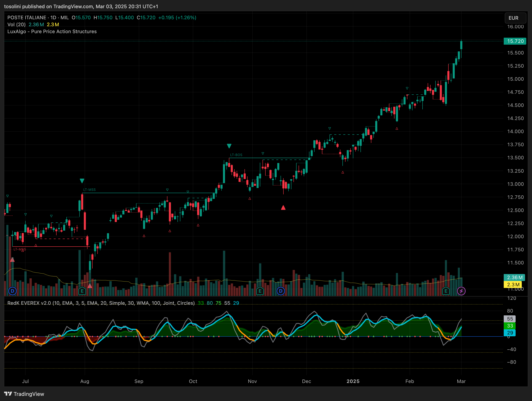Click the Mar label on the time axis
The height and width of the screenshot is (401, 532).
click(x=461, y=381)
